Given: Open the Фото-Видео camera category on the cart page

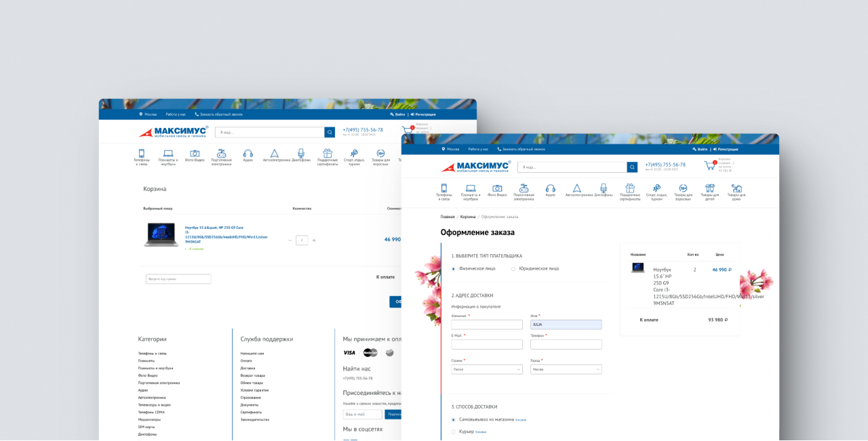Looking at the screenshot, I should tap(195, 155).
